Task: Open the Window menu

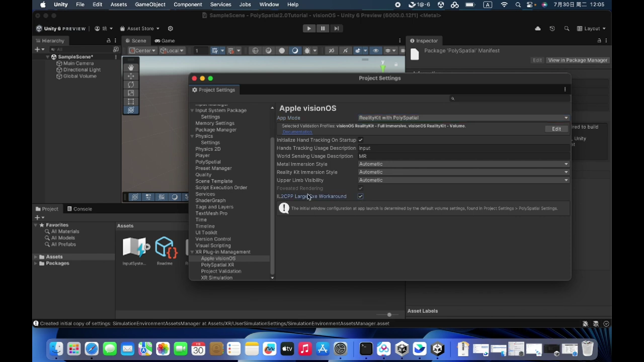Action: [269, 5]
